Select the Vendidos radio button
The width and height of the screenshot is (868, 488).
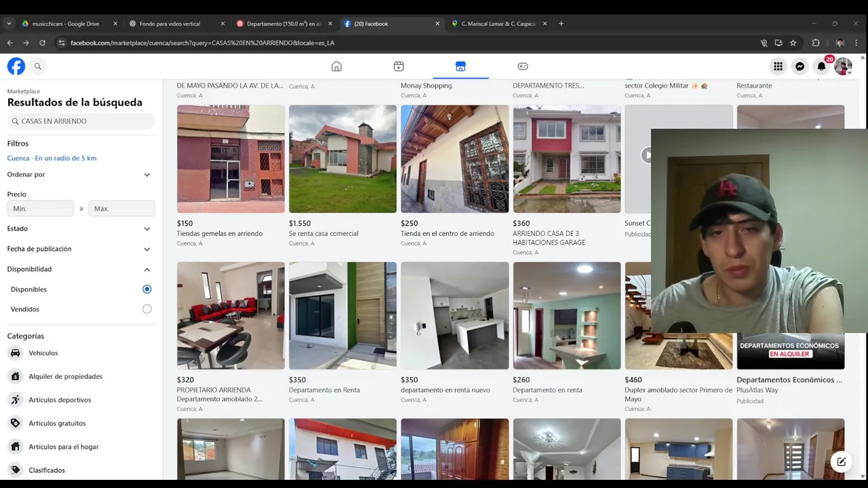[x=147, y=309]
